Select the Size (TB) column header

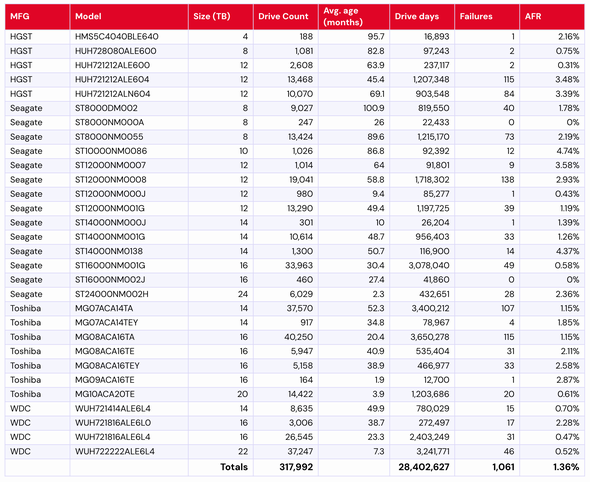pos(221,17)
